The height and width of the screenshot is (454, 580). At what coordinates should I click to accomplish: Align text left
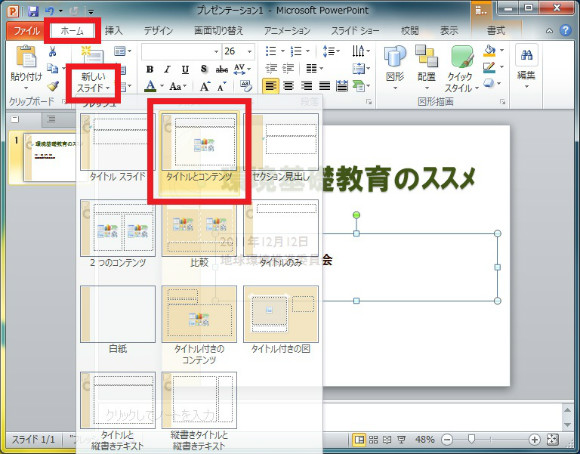(x=271, y=86)
